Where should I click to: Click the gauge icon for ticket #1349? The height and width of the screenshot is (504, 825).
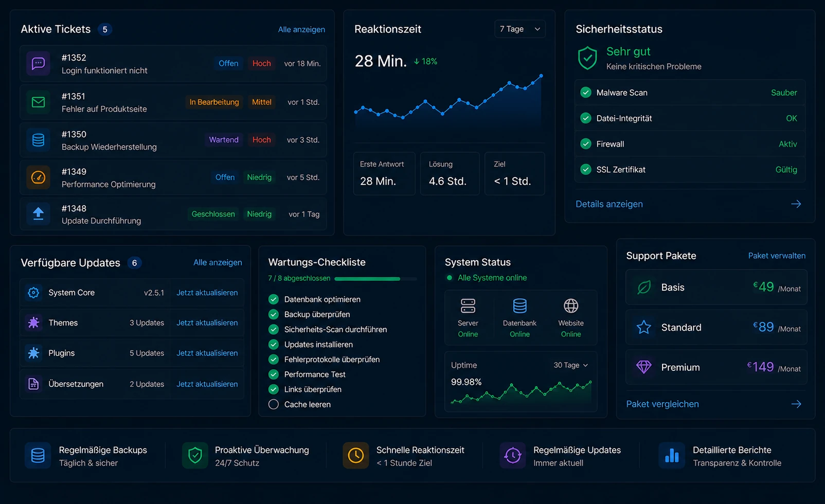38,177
